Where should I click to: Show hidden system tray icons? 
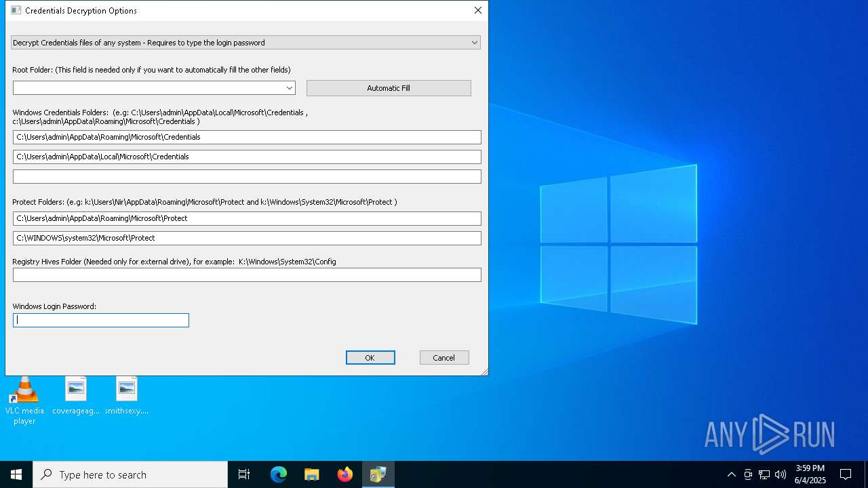(x=731, y=474)
